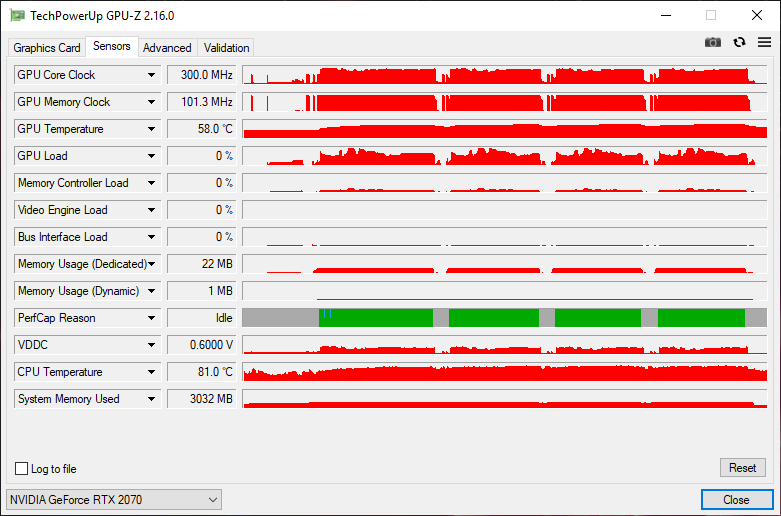781x516 pixels.
Task: Switch to the Graphics Card tab
Action: [x=47, y=48]
